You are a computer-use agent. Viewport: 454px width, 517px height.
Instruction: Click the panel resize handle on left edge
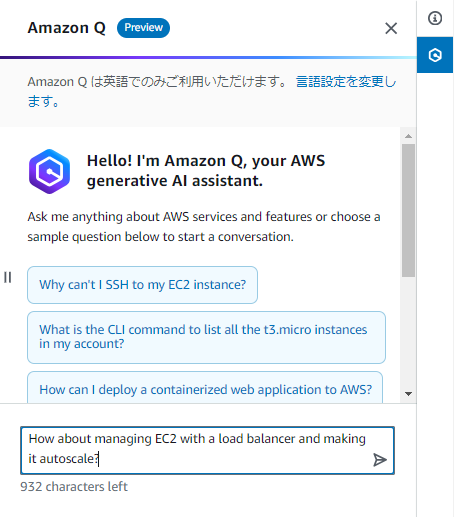(8, 277)
